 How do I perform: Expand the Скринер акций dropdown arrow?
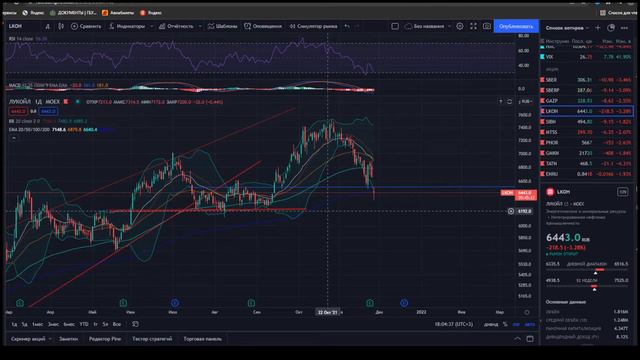click(x=50, y=339)
